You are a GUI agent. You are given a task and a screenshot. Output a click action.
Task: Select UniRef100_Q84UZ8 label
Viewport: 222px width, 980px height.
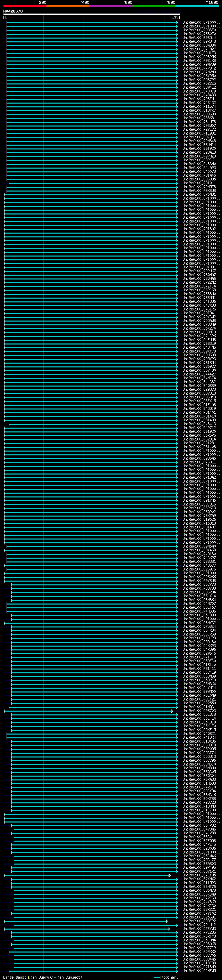point(199,122)
